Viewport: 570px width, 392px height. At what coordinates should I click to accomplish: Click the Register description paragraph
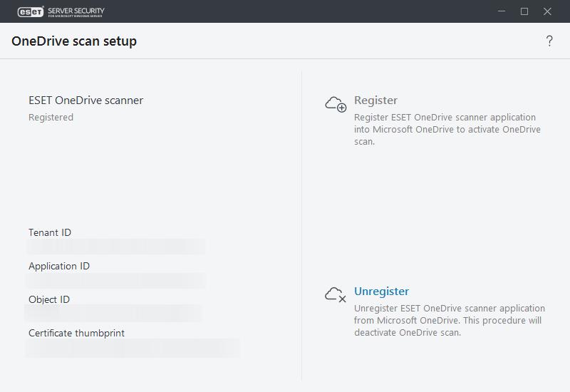click(447, 129)
